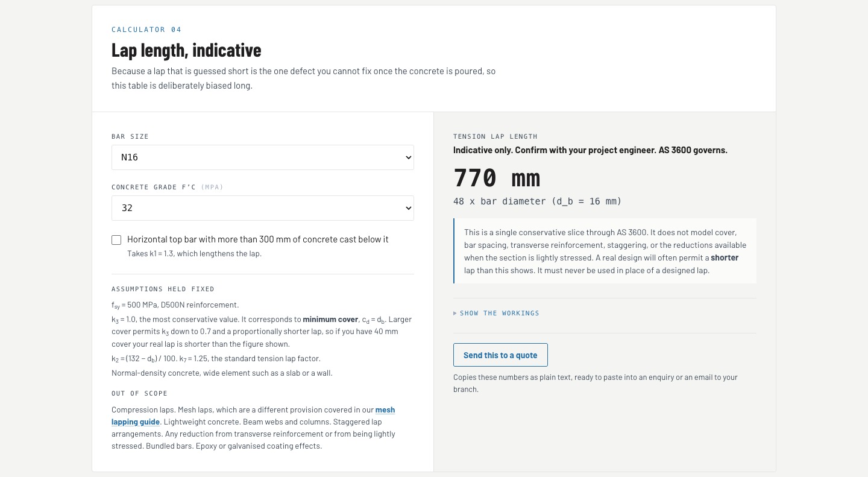Follow the mesh lapping guide link
Image resolution: width=868 pixels, height=477 pixels.
coord(253,416)
